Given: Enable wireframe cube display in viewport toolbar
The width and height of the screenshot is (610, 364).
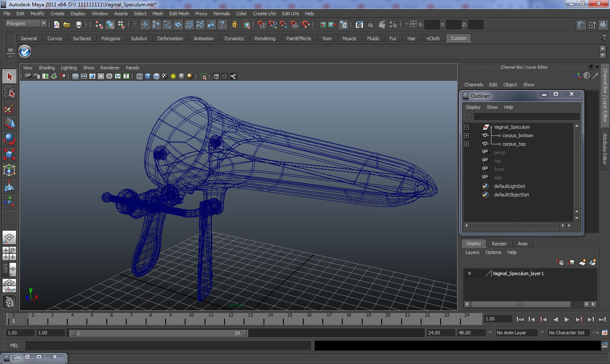Looking at the screenshot, I should pyautogui.click(x=139, y=76).
